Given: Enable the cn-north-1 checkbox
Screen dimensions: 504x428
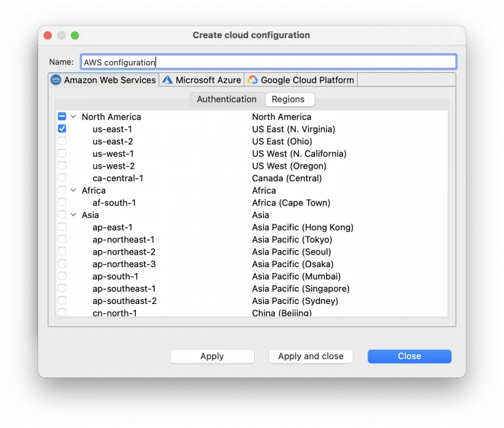Looking at the screenshot, I should click(x=62, y=312).
